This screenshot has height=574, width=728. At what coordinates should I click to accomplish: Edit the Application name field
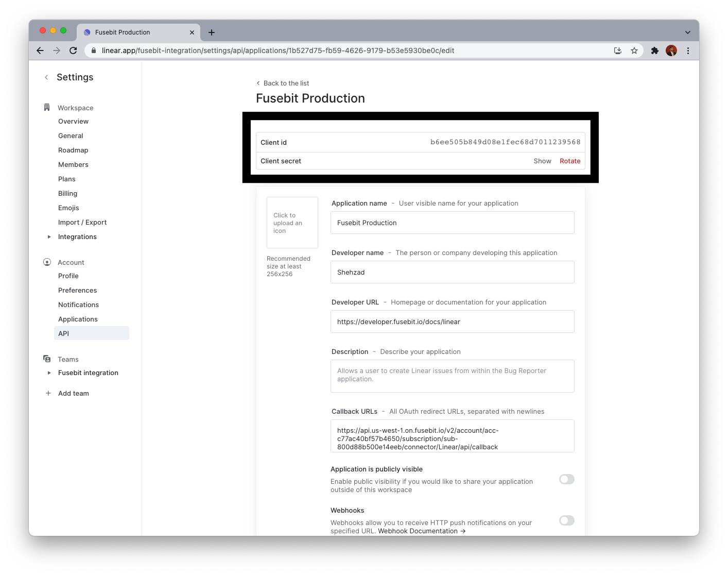tap(453, 223)
